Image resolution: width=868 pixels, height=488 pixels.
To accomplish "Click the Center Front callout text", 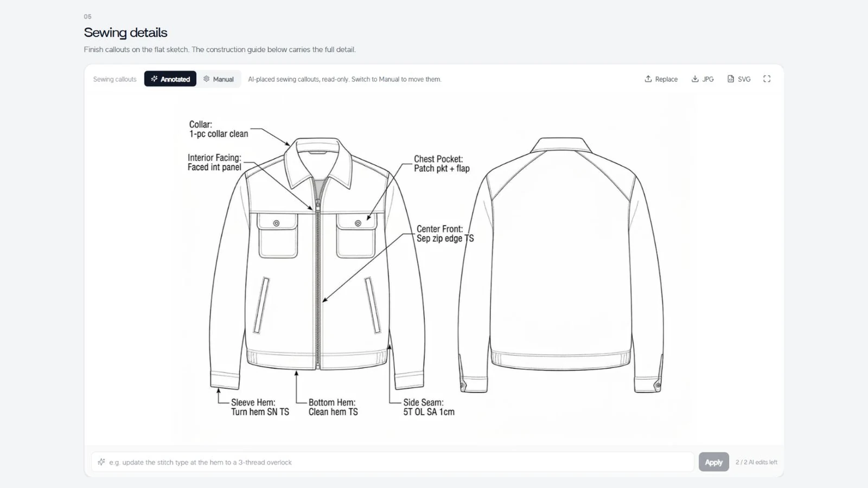I will (x=445, y=234).
